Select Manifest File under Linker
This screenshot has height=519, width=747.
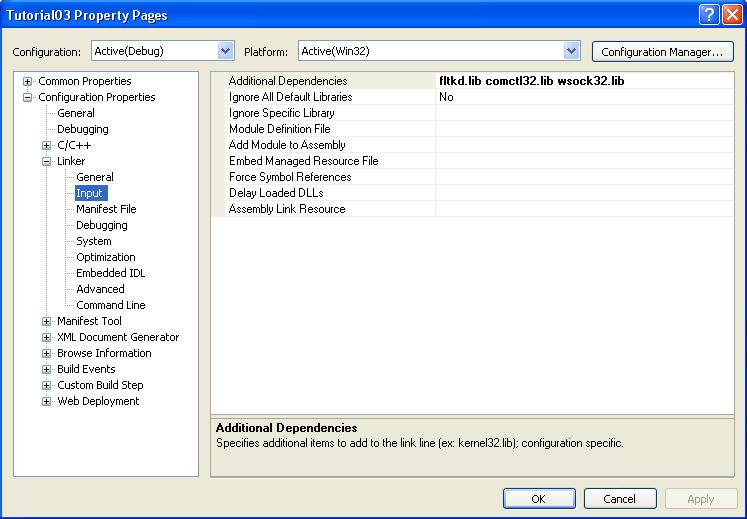tap(106, 209)
